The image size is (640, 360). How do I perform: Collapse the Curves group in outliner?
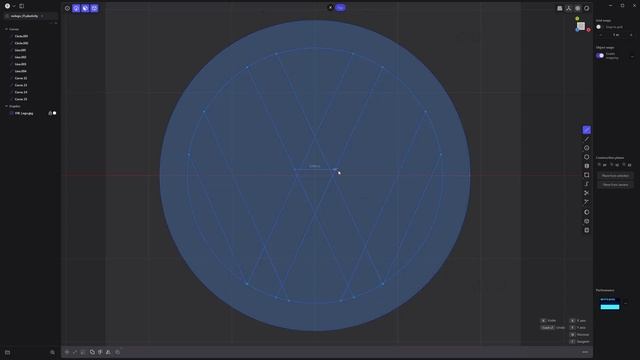click(x=7, y=29)
